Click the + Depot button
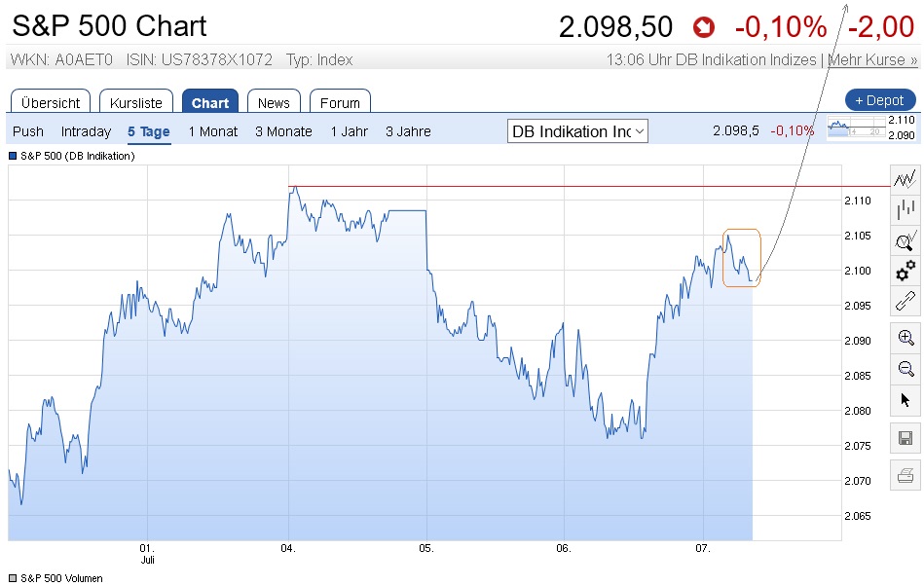 (x=880, y=100)
